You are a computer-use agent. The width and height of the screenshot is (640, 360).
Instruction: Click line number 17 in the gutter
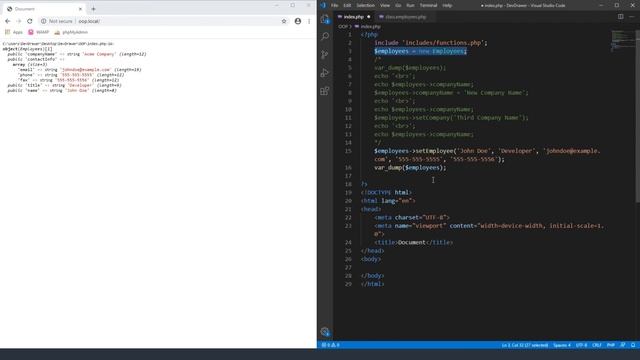[348, 176]
